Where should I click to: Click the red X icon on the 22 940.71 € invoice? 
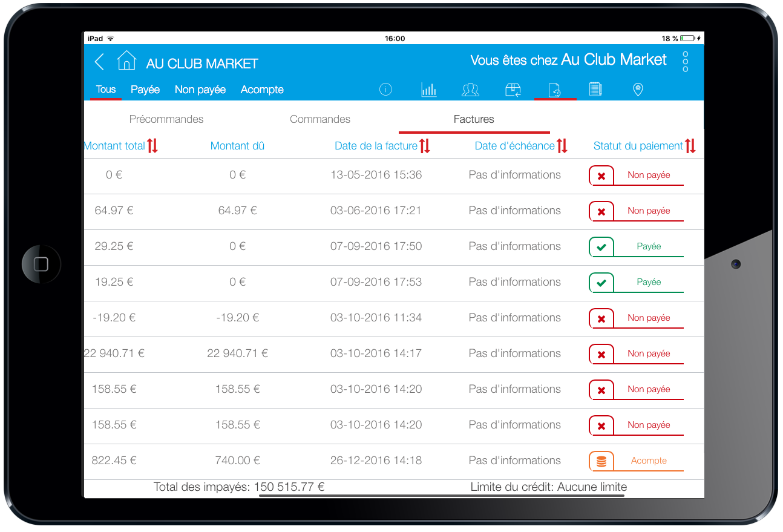click(x=601, y=355)
